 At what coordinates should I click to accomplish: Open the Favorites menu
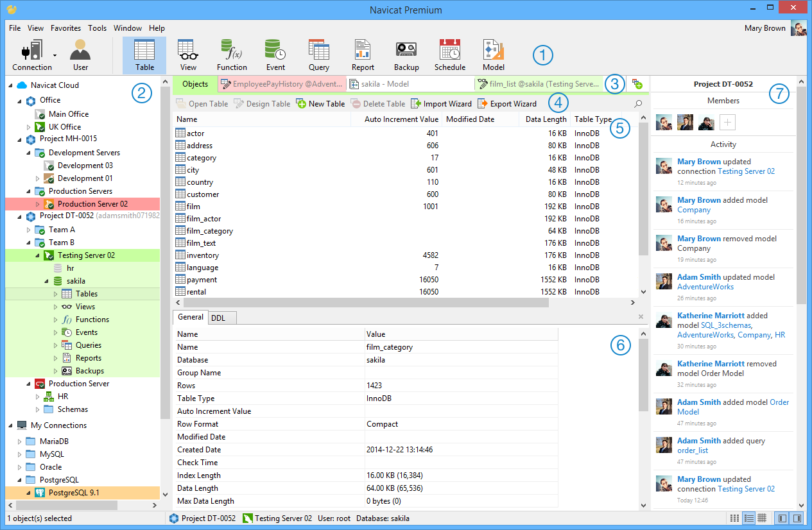(65, 28)
